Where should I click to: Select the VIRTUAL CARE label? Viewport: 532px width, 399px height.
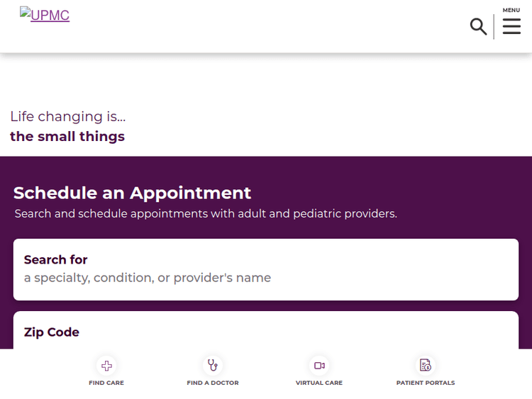tap(319, 383)
